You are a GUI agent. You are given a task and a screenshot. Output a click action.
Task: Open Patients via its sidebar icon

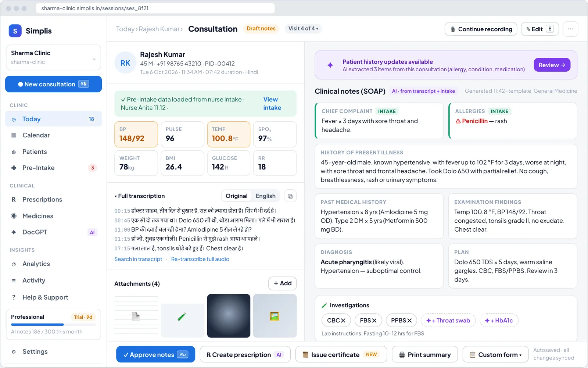14,152
